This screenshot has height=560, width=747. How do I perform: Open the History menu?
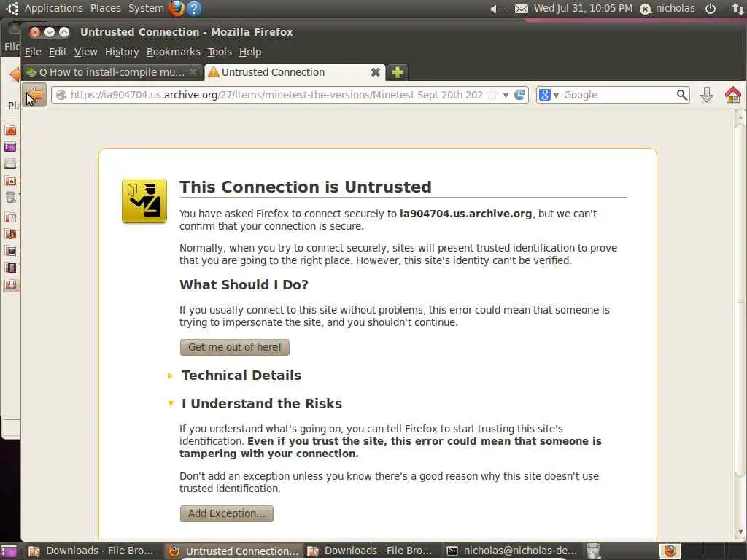click(122, 52)
